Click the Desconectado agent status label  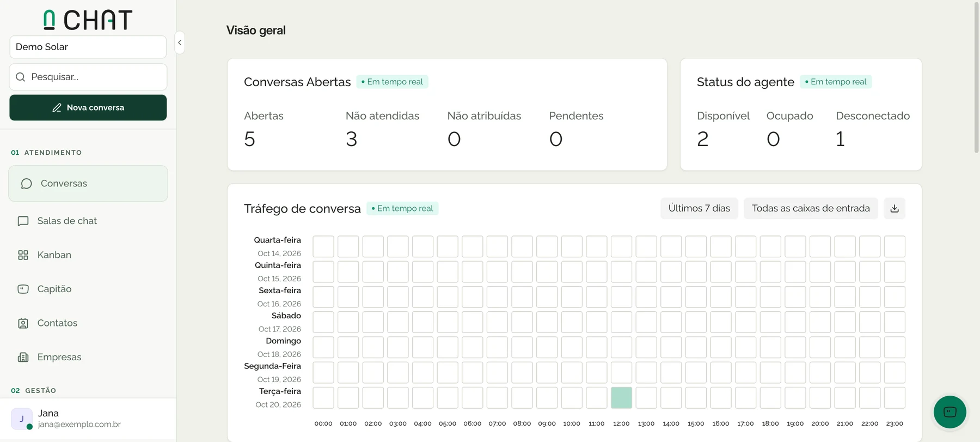coord(873,116)
